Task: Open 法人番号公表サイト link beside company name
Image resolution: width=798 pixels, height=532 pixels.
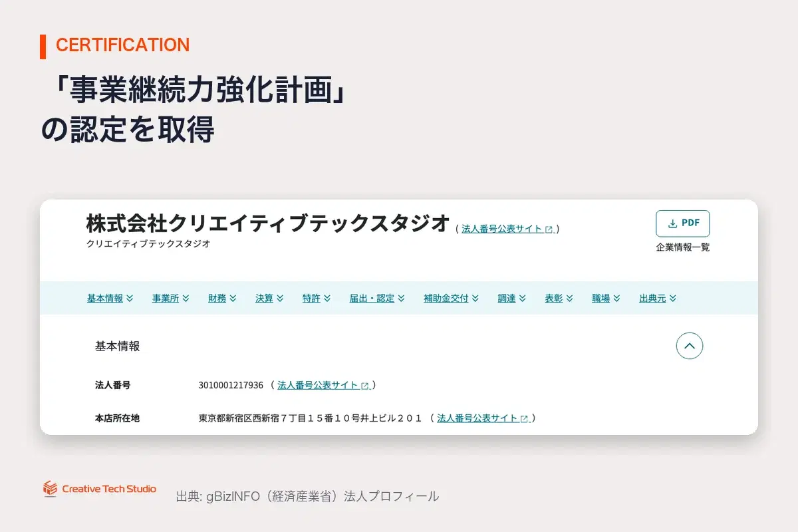Action: [x=507, y=229]
